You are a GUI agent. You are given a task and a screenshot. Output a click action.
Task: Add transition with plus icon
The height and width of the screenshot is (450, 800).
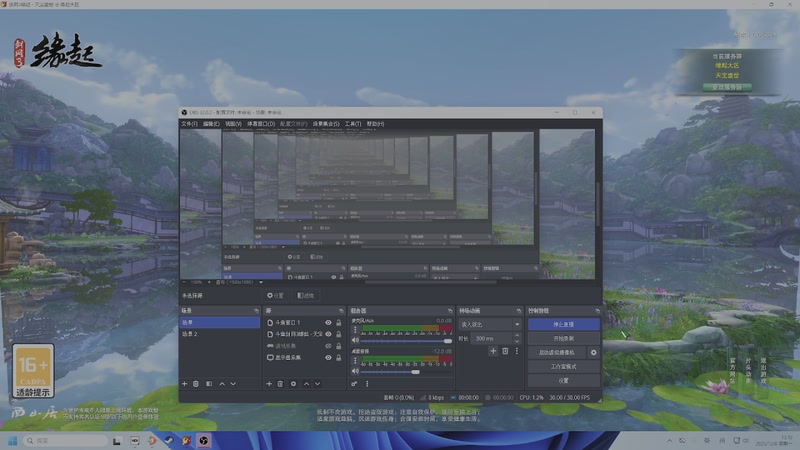[493, 351]
